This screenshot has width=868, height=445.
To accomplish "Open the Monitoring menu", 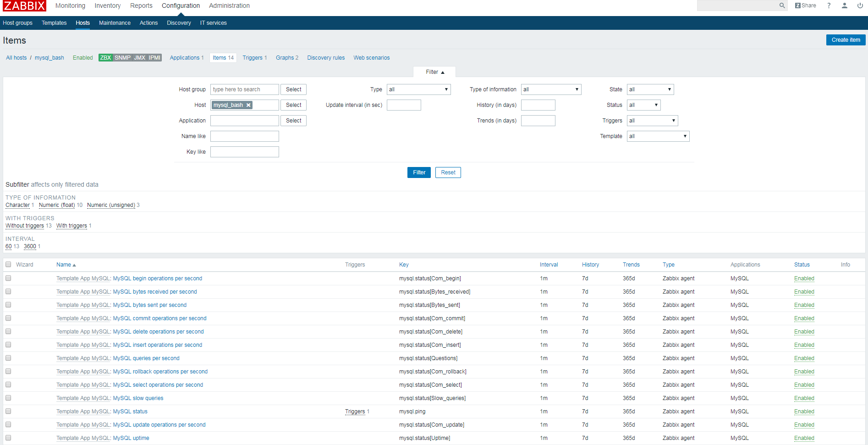I will point(70,6).
